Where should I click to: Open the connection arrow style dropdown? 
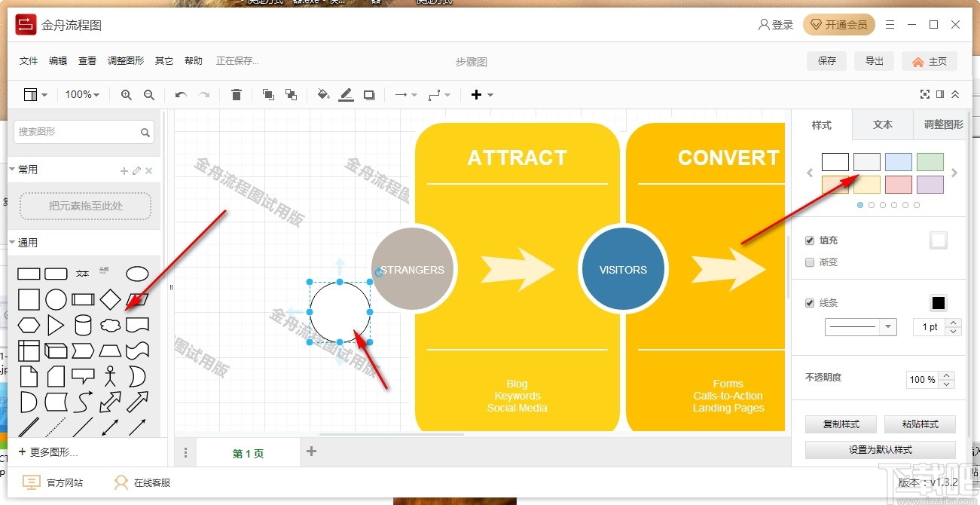click(x=406, y=95)
